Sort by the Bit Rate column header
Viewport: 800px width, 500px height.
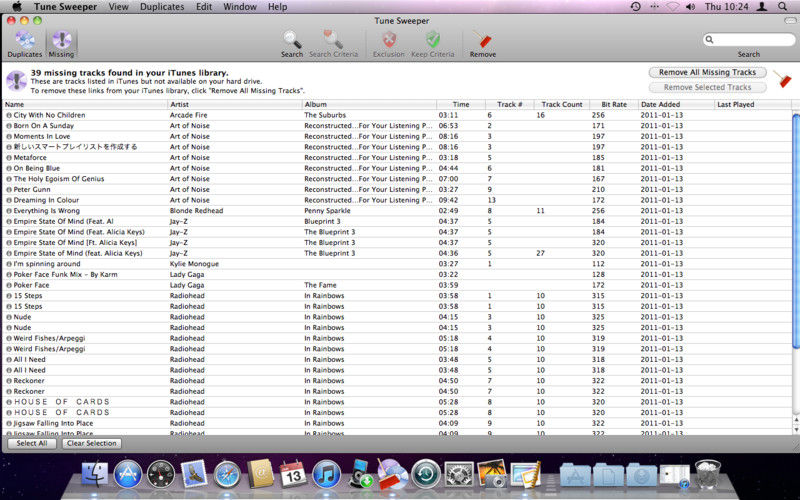(614, 104)
